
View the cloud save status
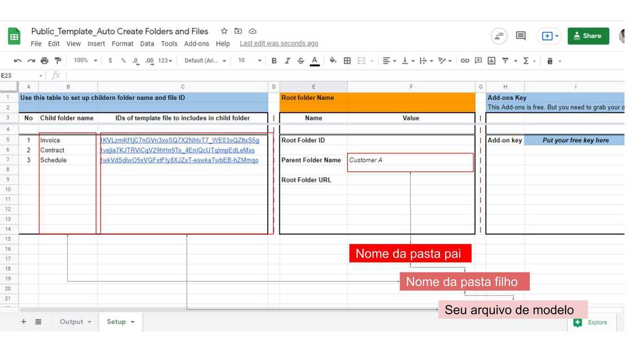(x=253, y=31)
